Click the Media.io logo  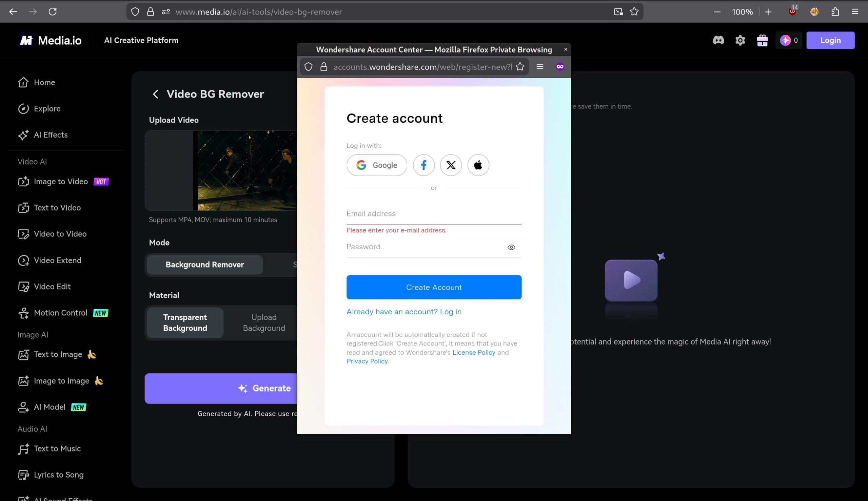pos(50,40)
